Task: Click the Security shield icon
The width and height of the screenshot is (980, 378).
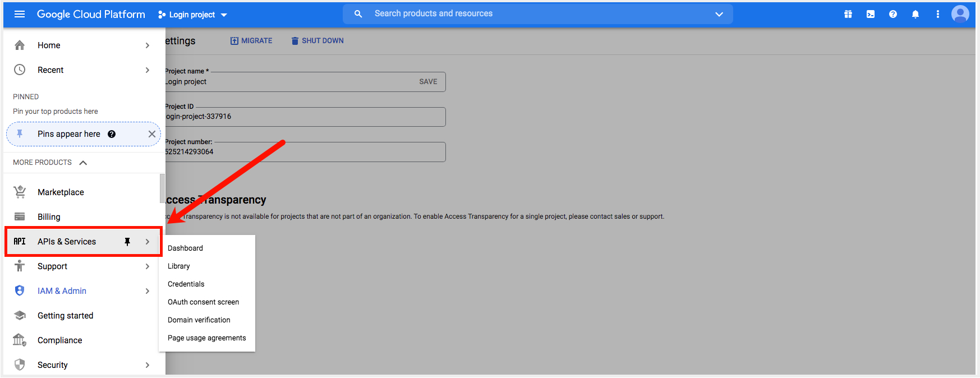Action: [20, 365]
